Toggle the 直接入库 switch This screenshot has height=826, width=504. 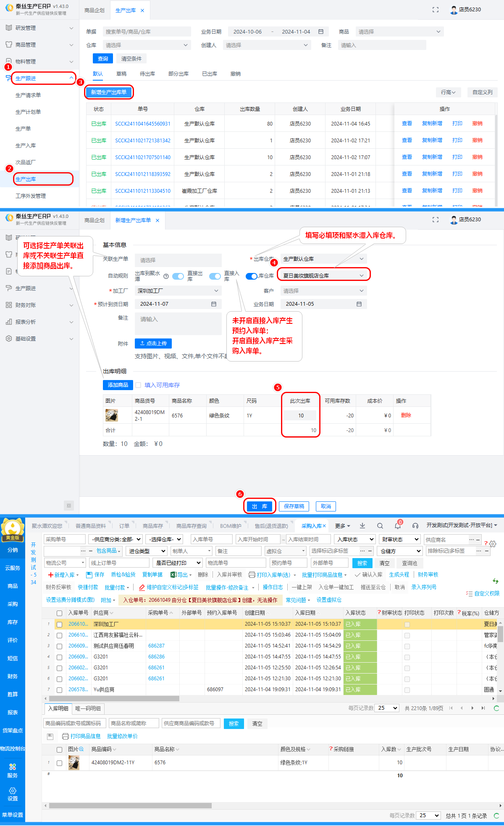click(251, 276)
